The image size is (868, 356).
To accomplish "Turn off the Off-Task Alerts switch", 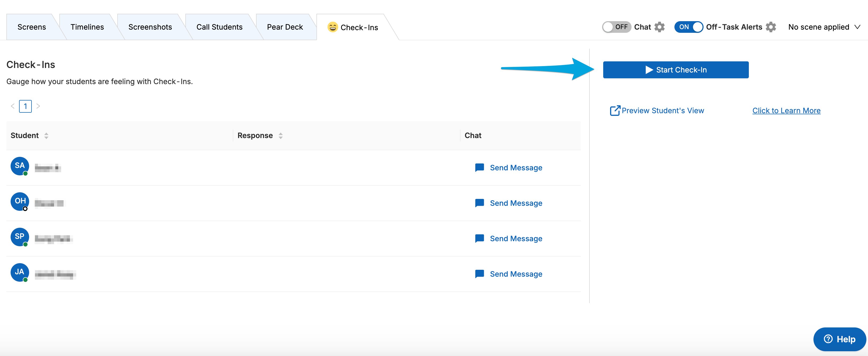I will [x=688, y=27].
